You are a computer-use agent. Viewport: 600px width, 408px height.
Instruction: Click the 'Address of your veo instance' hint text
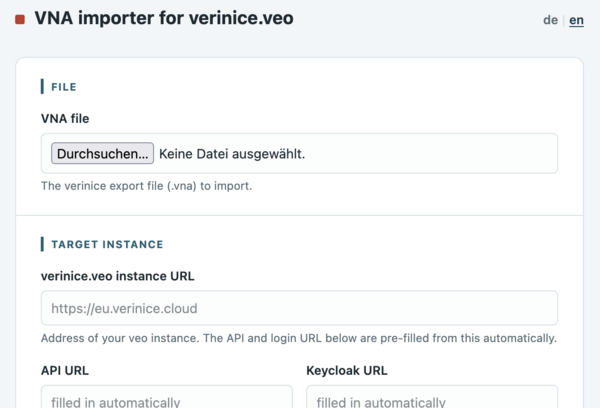pos(299,338)
